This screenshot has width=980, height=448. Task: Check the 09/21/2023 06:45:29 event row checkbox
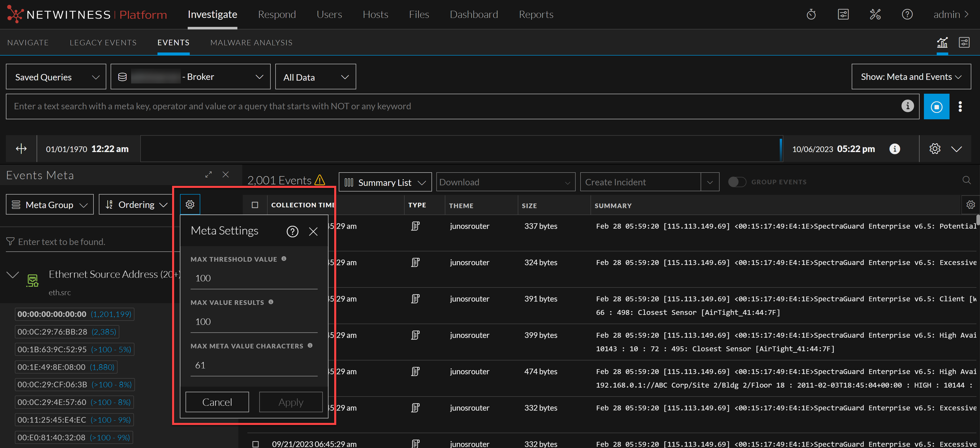click(x=255, y=444)
